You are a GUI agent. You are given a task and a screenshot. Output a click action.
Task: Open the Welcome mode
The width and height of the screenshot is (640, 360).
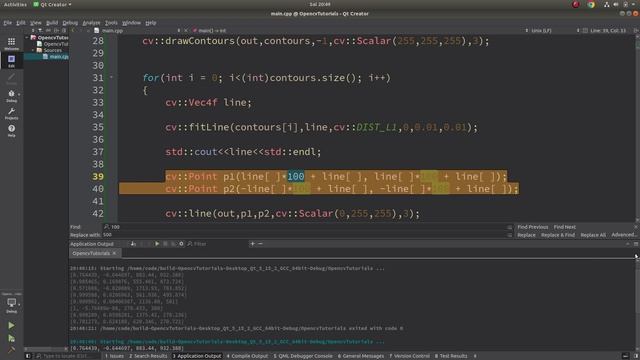click(11, 43)
